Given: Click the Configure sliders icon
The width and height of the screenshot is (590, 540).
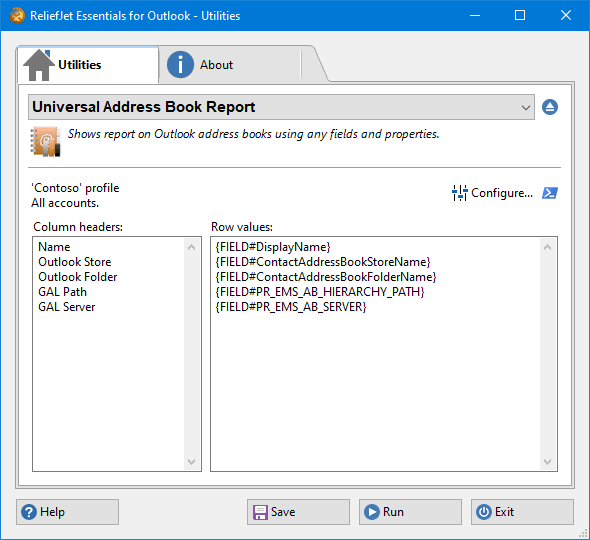Looking at the screenshot, I should click(x=459, y=193).
